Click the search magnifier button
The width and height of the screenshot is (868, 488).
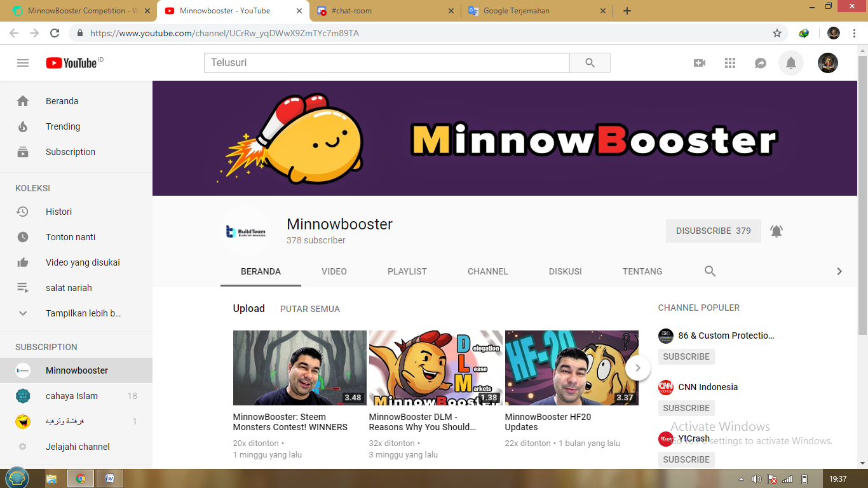590,63
